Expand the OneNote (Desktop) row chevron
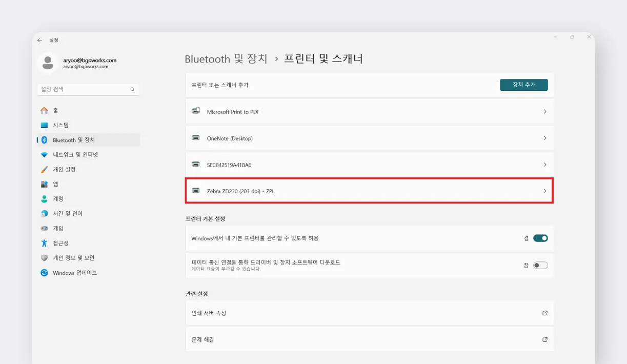This screenshot has width=627, height=364. point(545,138)
